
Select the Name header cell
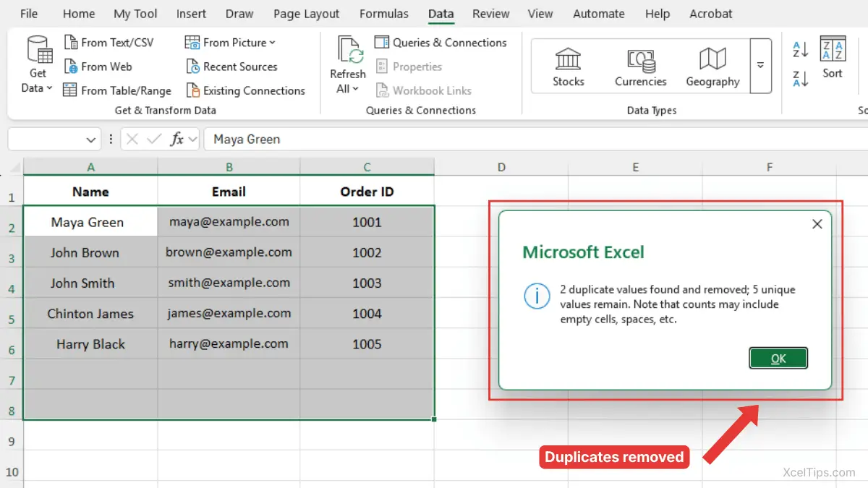[90, 192]
